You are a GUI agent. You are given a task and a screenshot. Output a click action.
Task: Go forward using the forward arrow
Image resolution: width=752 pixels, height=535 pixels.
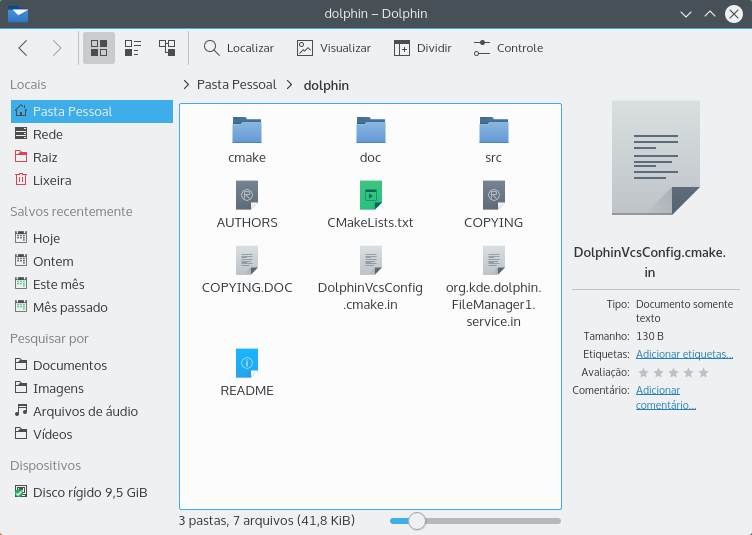coord(57,48)
